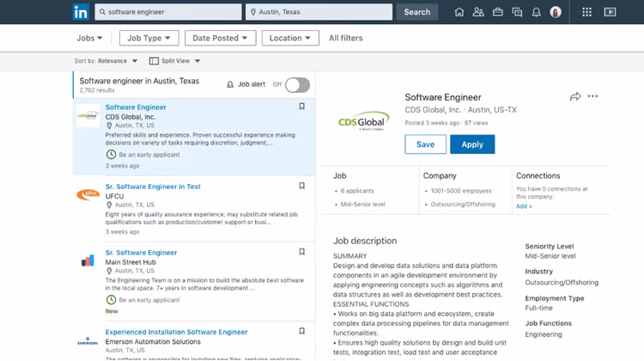Click the 'Job description' heading

(365, 241)
